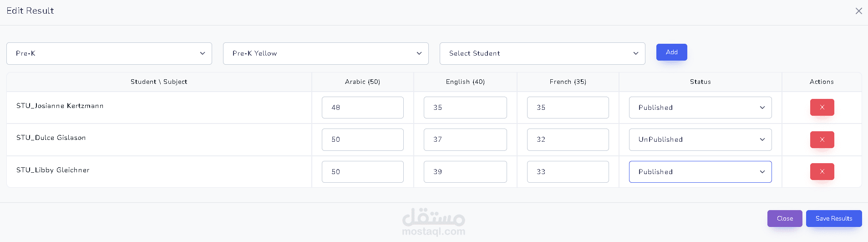Click Dulce Gislason's Arabic score input
This screenshot has width=868, height=242.
coord(362,140)
